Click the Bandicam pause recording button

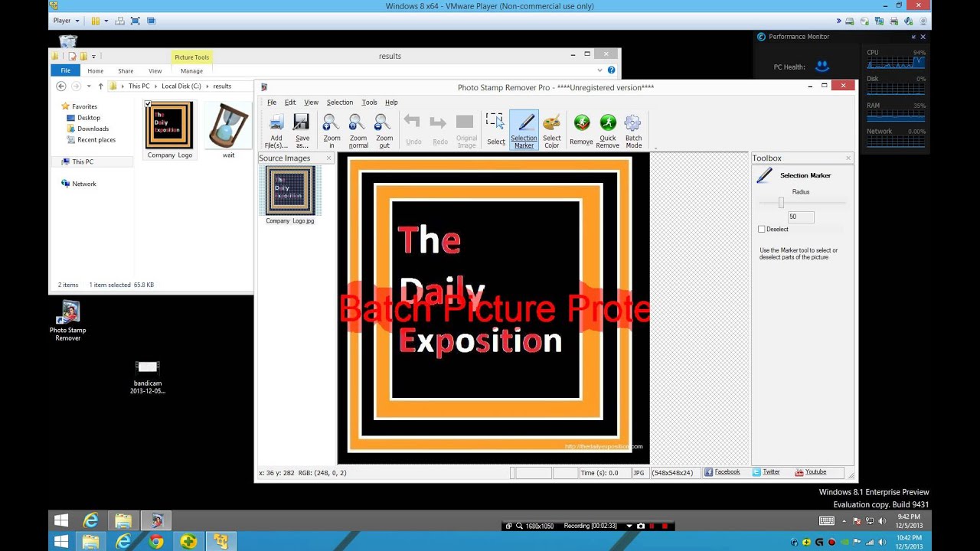[x=652, y=526]
